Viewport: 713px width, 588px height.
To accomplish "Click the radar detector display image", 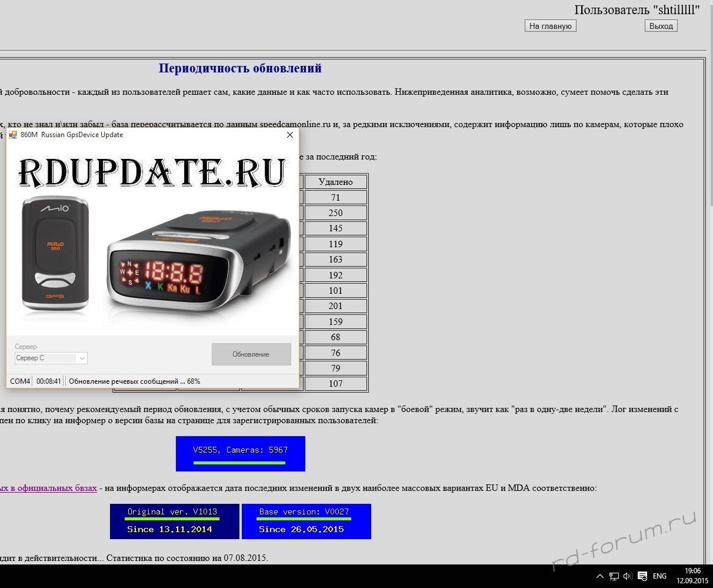I will [x=200, y=262].
